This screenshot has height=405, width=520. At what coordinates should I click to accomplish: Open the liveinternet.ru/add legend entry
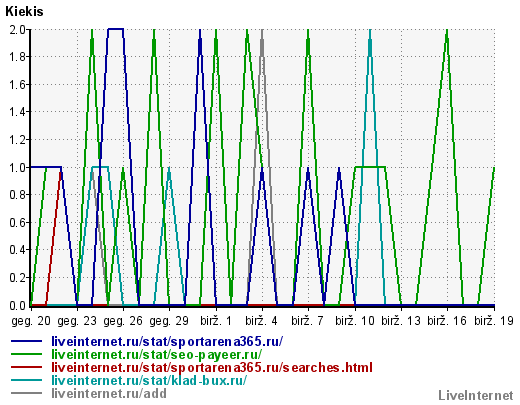109,393
